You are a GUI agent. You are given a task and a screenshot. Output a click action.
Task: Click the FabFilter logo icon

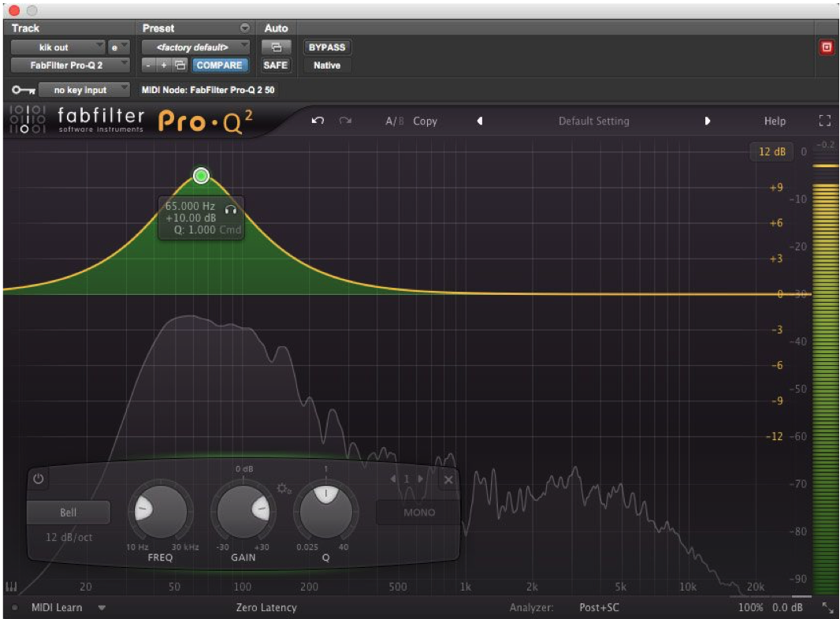28,119
